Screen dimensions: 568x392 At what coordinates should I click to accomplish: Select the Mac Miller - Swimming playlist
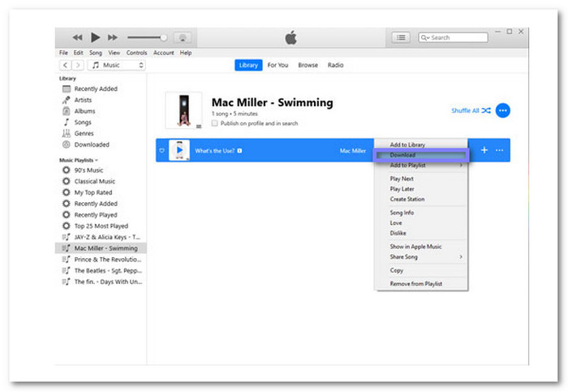pyautogui.click(x=101, y=248)
